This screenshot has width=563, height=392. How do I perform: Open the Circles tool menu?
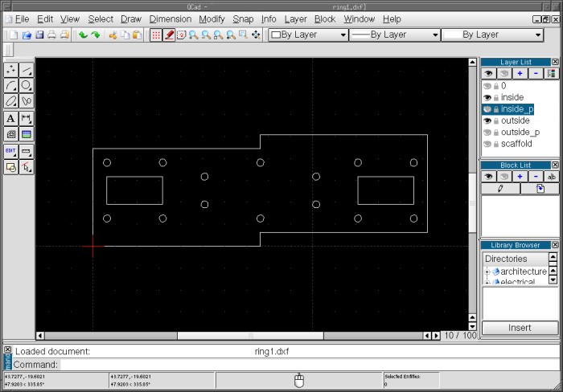(27, 85)
